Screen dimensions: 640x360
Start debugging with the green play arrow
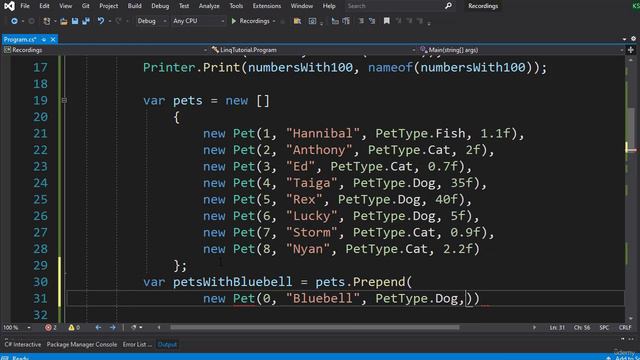click(234, 21)
